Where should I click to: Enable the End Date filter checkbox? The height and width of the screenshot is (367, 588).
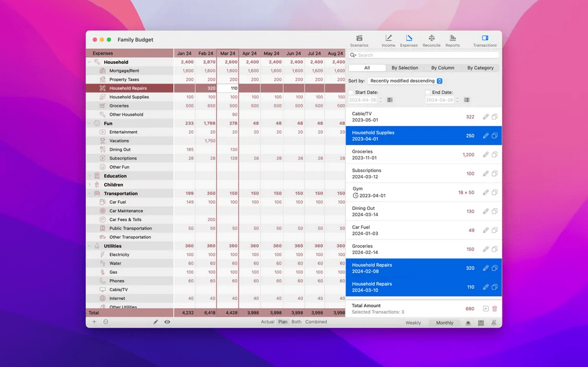point(428,92)
